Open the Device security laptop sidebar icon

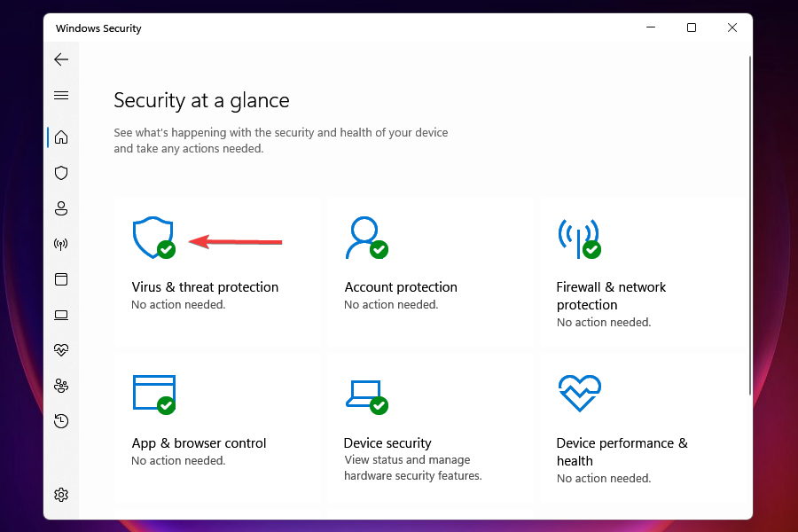(61, 315)
